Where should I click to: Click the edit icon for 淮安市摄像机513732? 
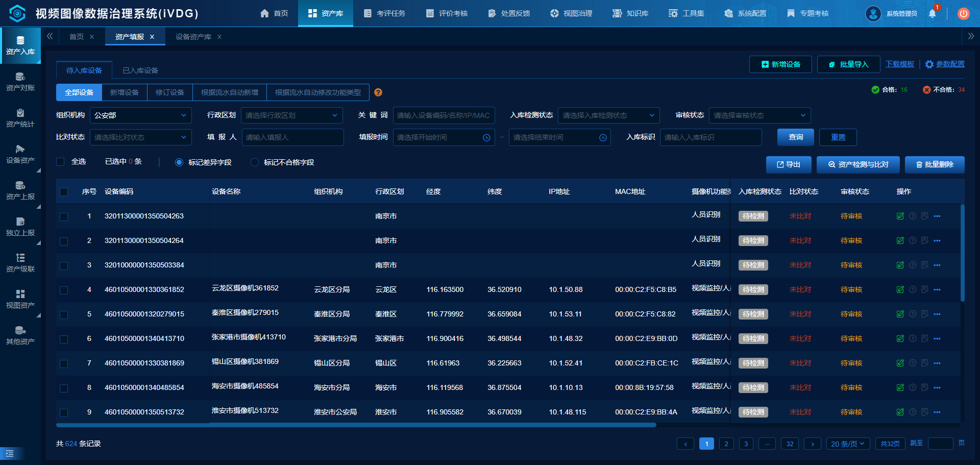[x=900, y=412]
